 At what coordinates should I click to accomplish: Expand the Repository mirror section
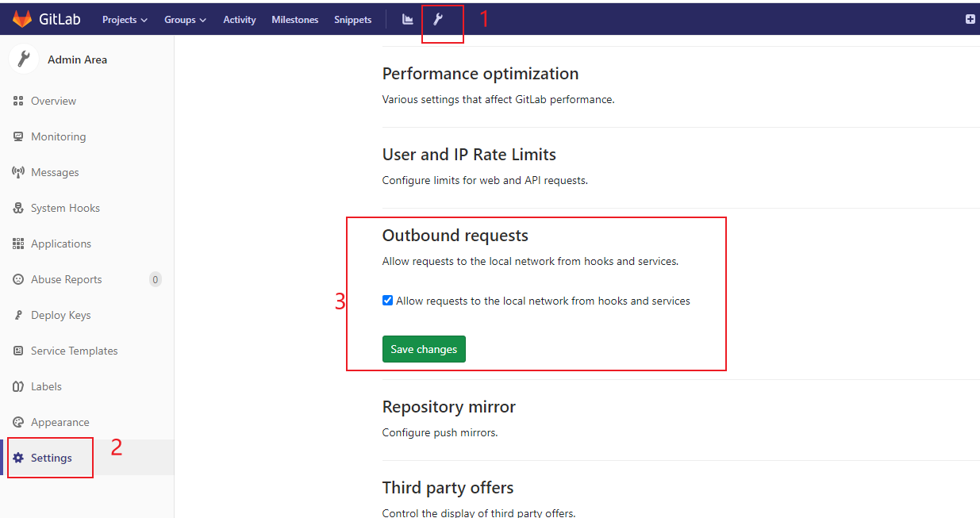click(x=448, y=407)
